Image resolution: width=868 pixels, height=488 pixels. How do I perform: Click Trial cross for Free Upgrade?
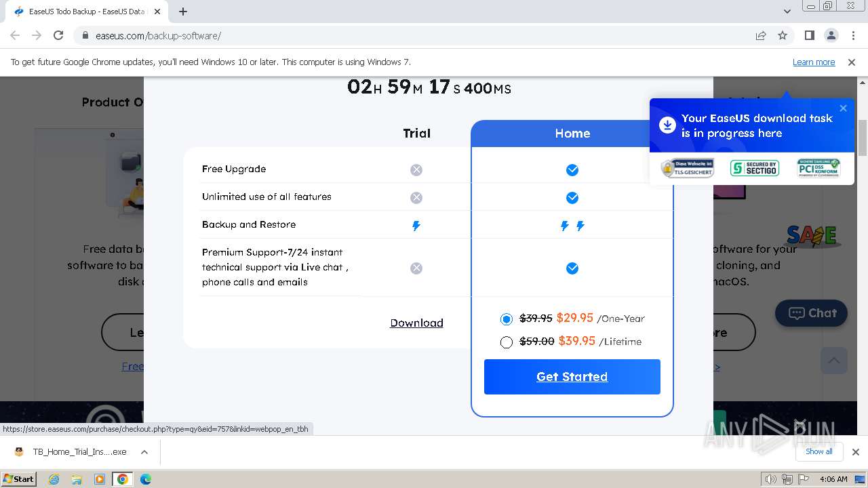[416, 169]
